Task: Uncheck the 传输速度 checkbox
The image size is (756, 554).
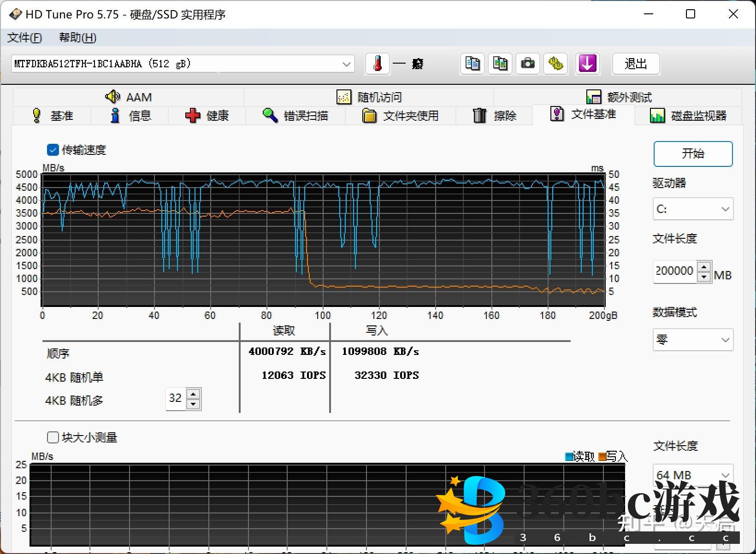Action: point(53,150)
